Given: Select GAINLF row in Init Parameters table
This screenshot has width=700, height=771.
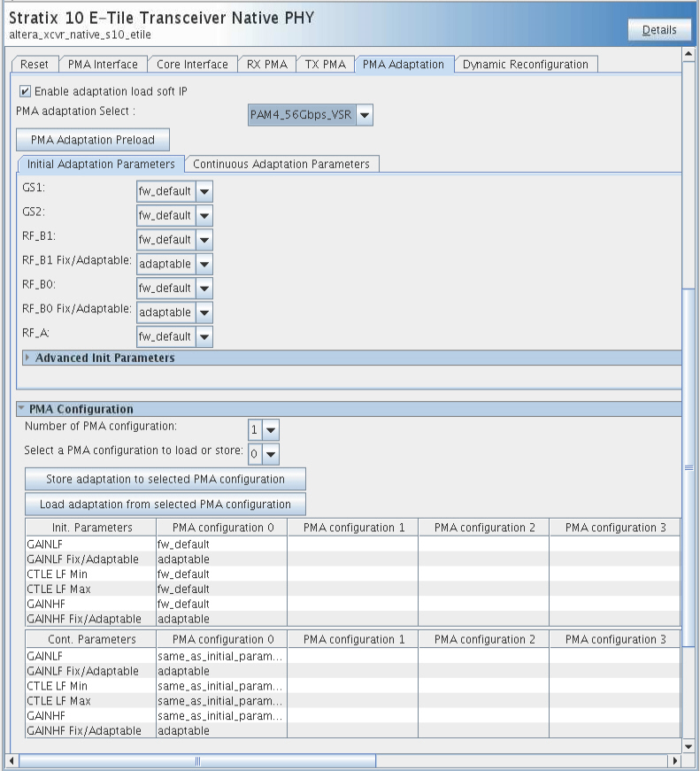Looking at the screenshot, I should click(353, 544).
